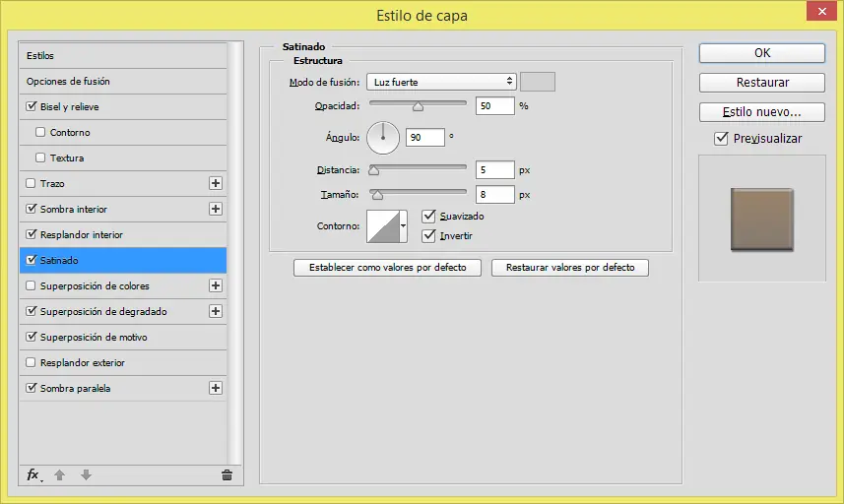Open contour picker dropdown arrow
Viewport: 844px width, 504px height.
[x=403, y=225]
